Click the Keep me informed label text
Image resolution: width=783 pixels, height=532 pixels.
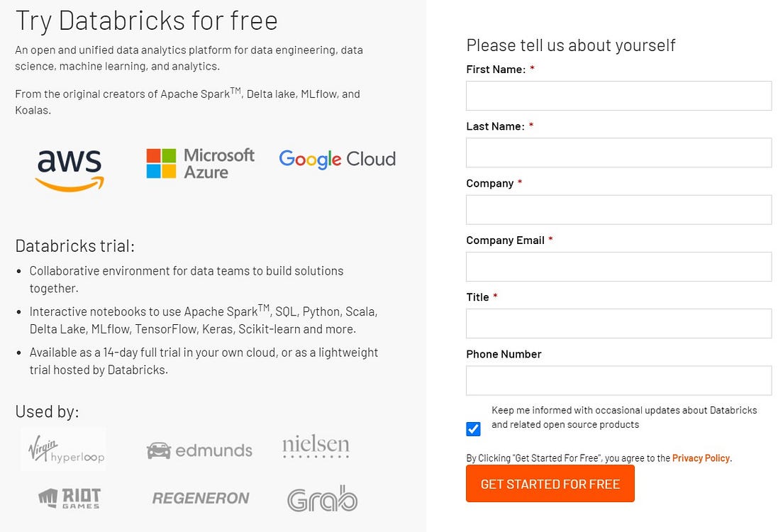click(623, 417)
